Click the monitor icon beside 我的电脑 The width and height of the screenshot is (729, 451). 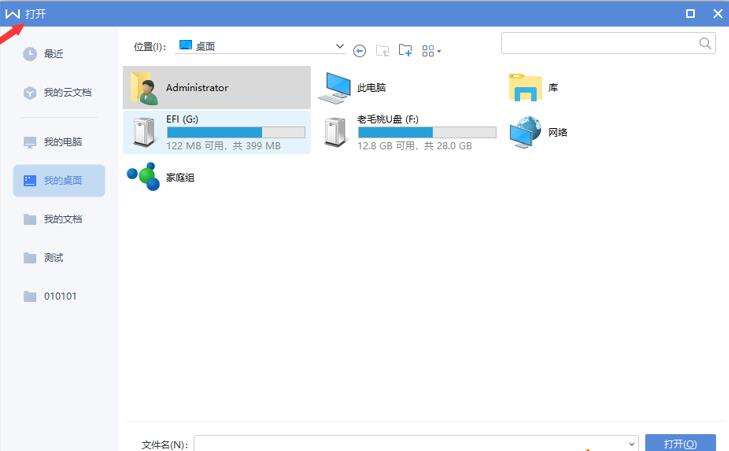[x=30, y=142]
